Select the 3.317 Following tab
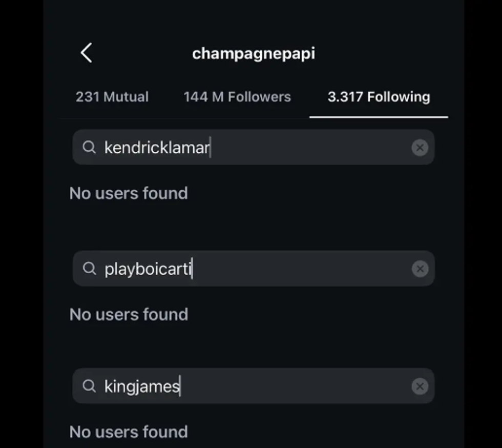 [379, 96]
